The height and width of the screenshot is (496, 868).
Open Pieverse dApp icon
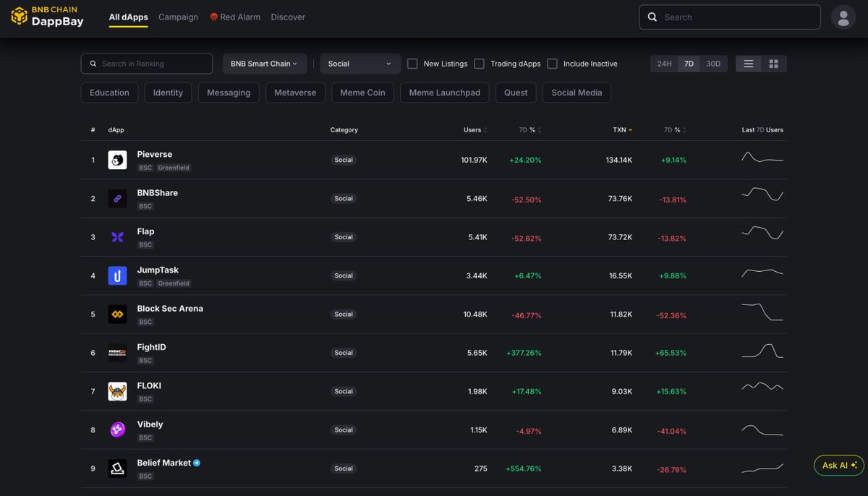(117, 160)
